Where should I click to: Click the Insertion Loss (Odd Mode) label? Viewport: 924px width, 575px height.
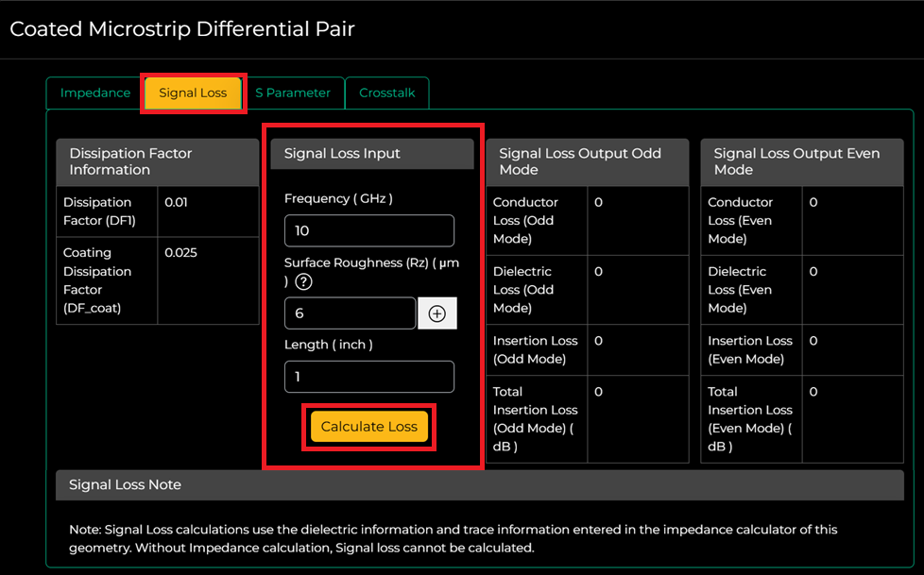tap(535, 350)
